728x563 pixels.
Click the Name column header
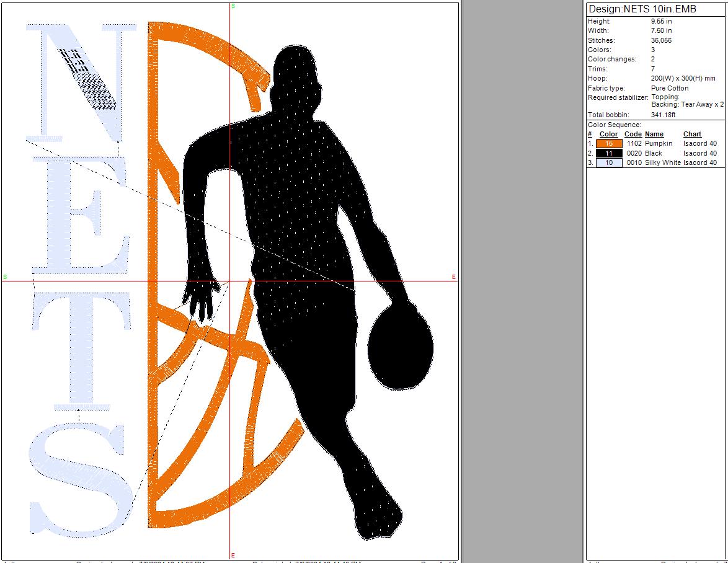point(654,134)
